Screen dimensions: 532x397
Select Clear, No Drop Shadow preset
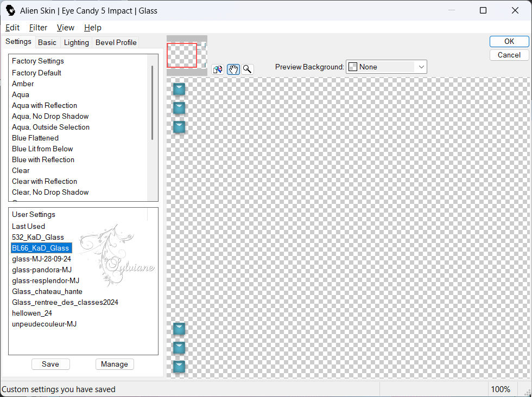[x=50, y=192]
